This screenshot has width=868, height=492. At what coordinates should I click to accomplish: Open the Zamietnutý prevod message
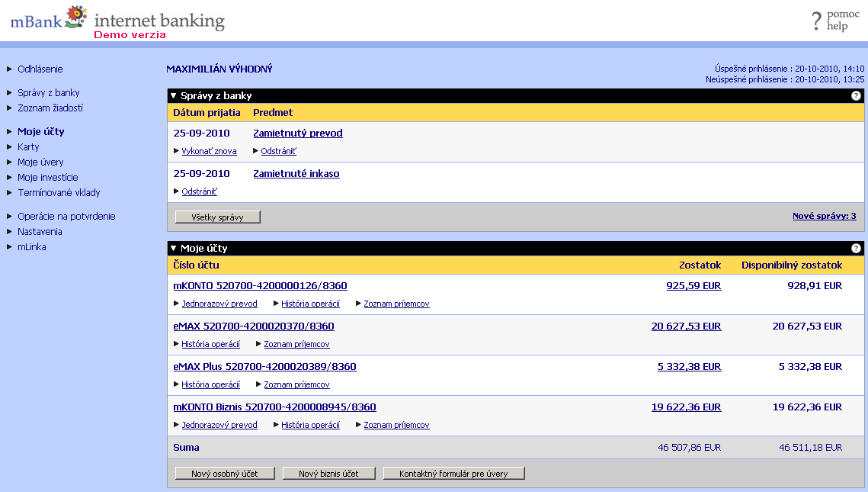[298, 133]
